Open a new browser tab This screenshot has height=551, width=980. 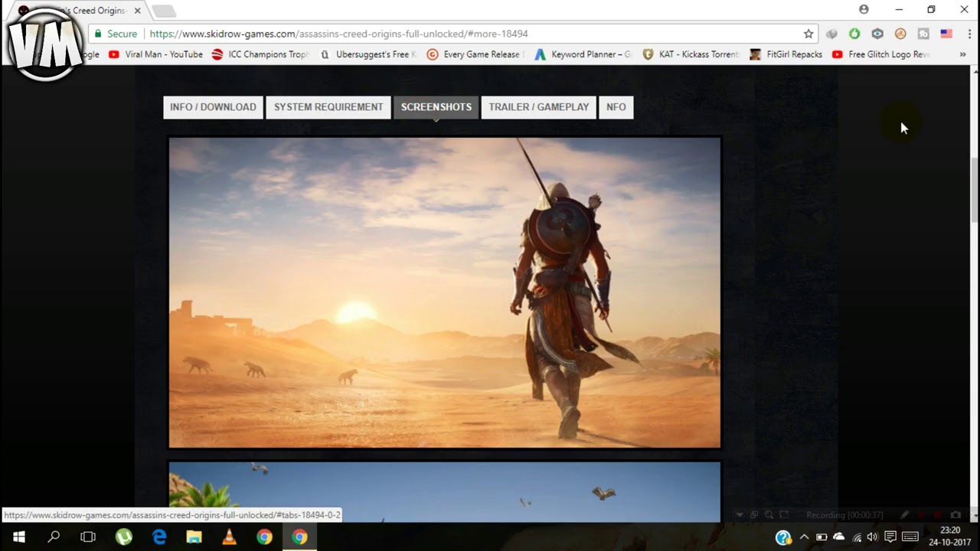(163, 11)
